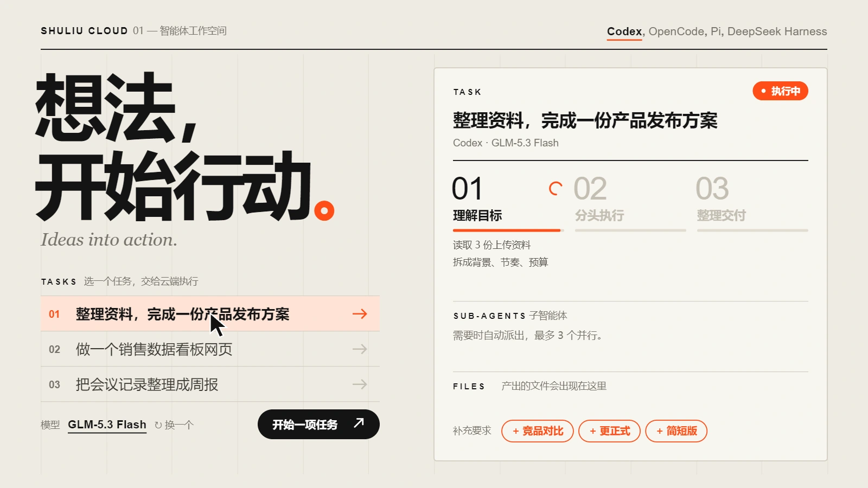Switch to the Pi harness tab
Image resolution: width=868 pixels, height=488 pixels.
[716, 31]
